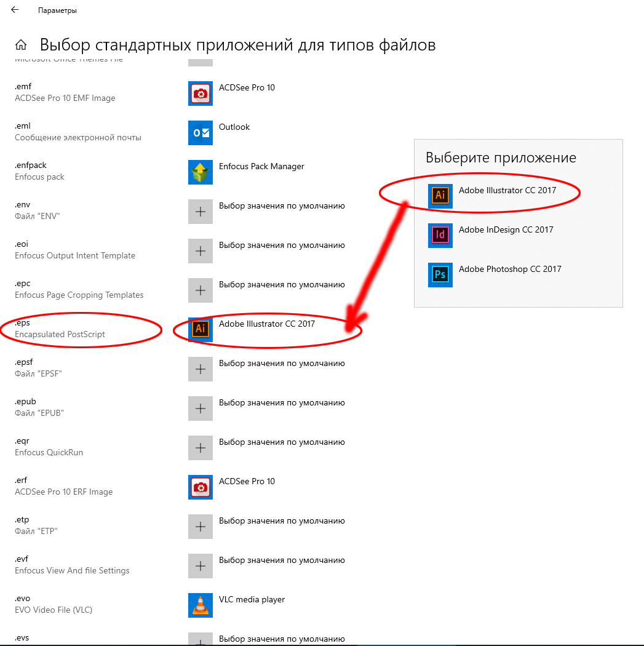Click the .emf extension text
This screenshot has width=644, height=646.
(x=23, y=87)
